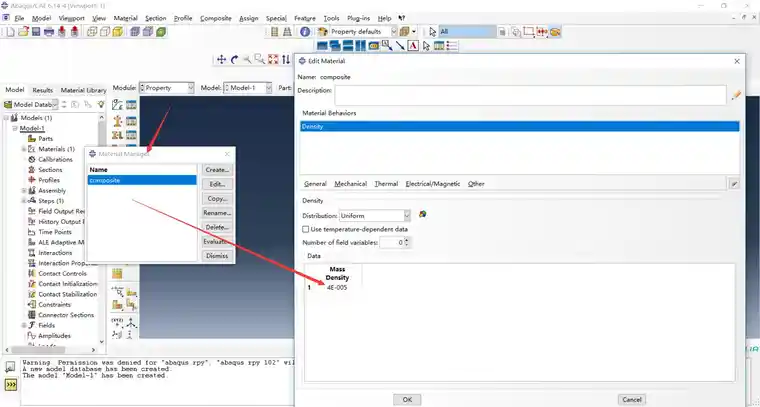Click the color palette icon next to Distribution

tap(423, 214)
